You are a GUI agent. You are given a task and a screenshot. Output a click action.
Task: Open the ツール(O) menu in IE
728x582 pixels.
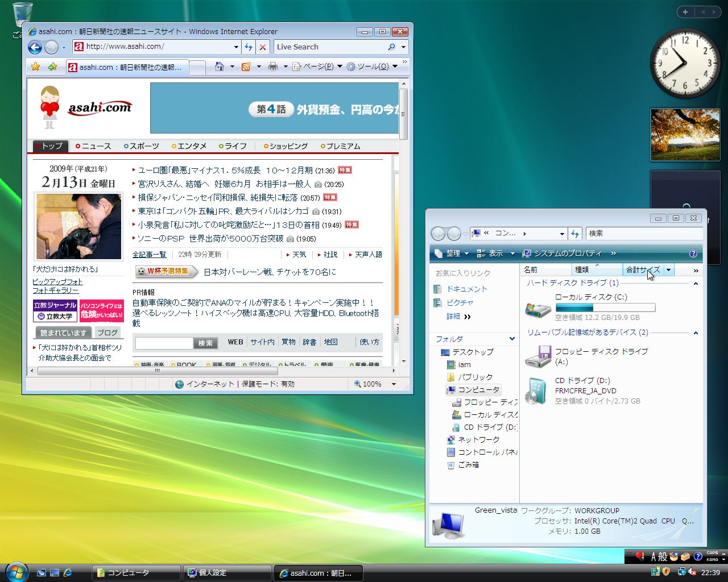pyautogui.click(x=372, y=66)
